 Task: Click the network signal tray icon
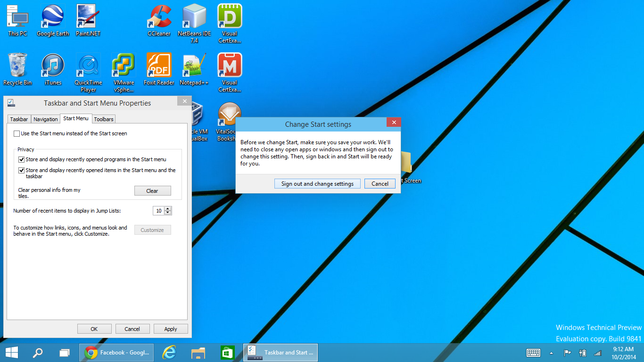[598, 353]
